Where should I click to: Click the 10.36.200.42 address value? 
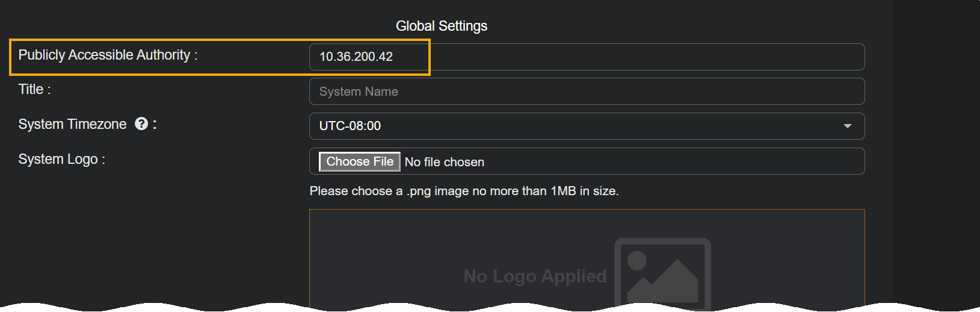[356, 57]
